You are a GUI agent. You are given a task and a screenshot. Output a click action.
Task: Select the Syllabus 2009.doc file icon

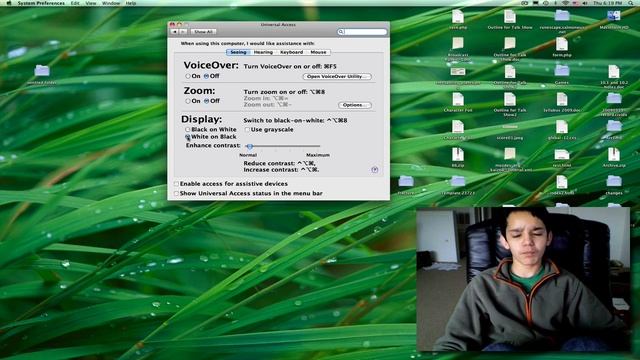562,99
